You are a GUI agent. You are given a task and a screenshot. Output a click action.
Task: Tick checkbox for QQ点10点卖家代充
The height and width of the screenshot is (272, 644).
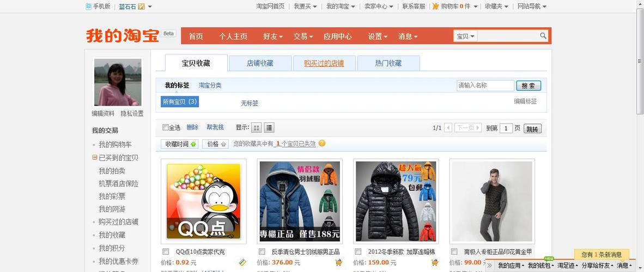(166, 251)
